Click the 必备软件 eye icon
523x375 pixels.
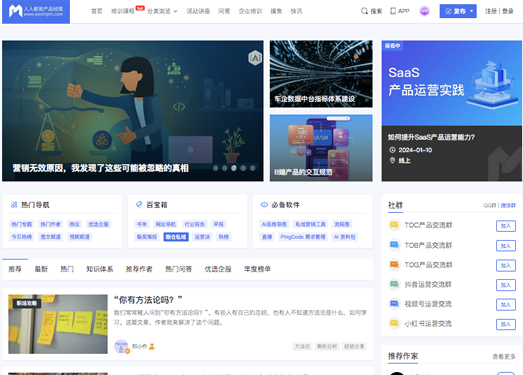click(x=264, y=205)
